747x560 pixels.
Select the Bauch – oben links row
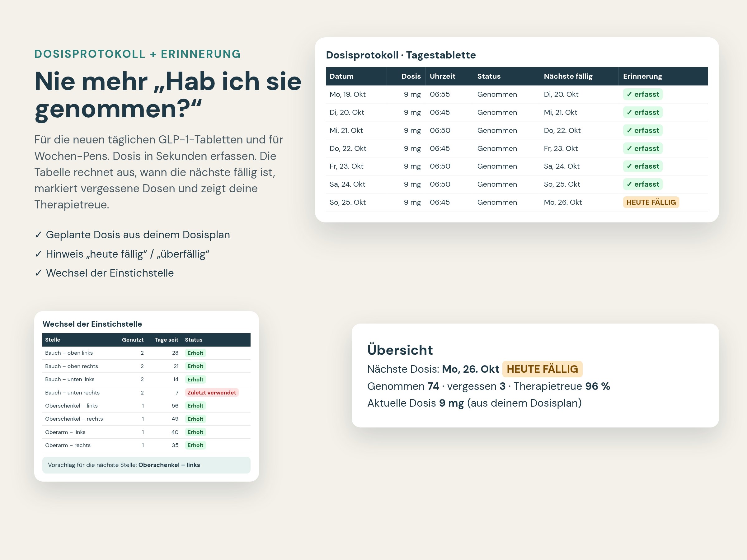(x=146, y=353)
